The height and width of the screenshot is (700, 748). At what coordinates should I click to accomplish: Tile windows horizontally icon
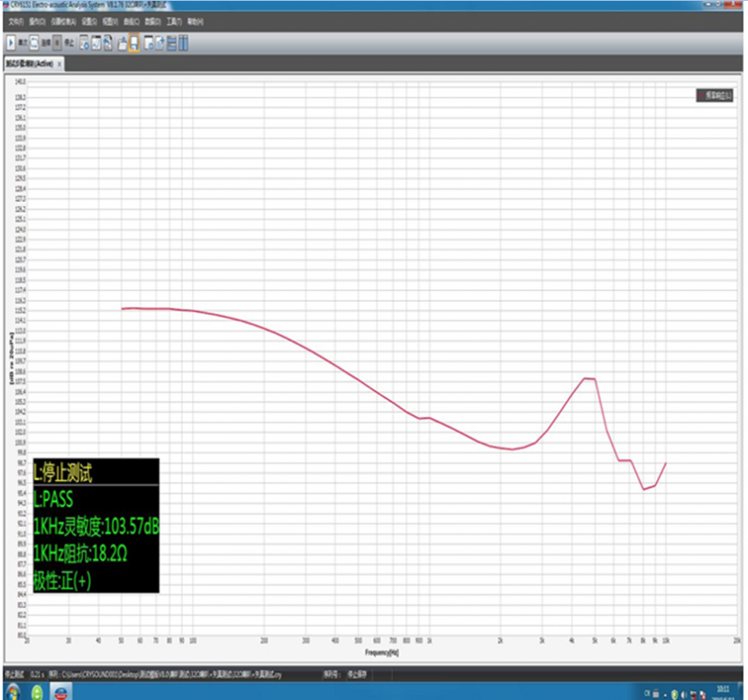click(172, 43)
